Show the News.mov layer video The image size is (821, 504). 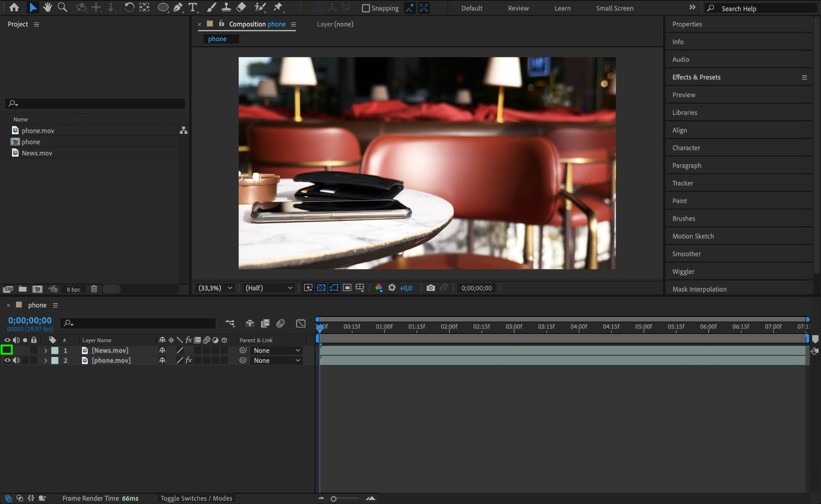point(7,350)
